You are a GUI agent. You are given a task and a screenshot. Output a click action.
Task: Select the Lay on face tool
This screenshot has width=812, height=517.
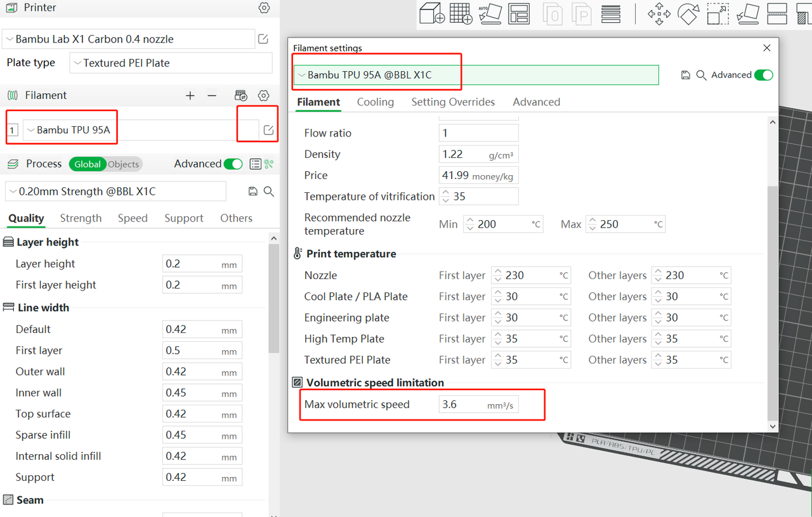click(x=748, y=13)
